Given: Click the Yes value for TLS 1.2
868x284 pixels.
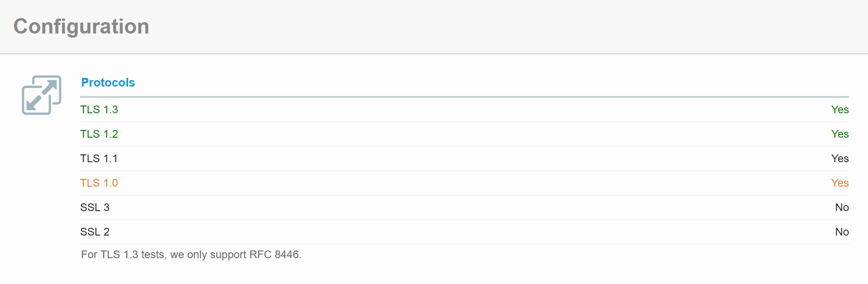Looking at the screenshot, I should [840, 134].
